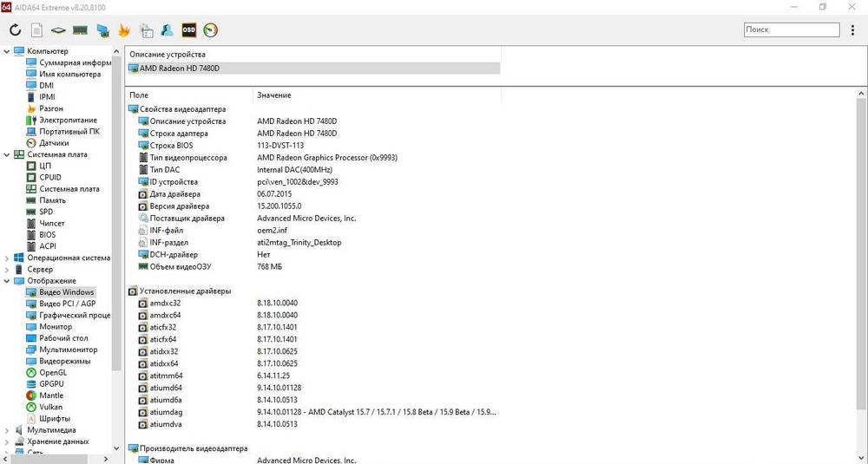Select Шрифты fonts tree item
The width and height of the screenshot is (868, 464).
click(48, 419)
